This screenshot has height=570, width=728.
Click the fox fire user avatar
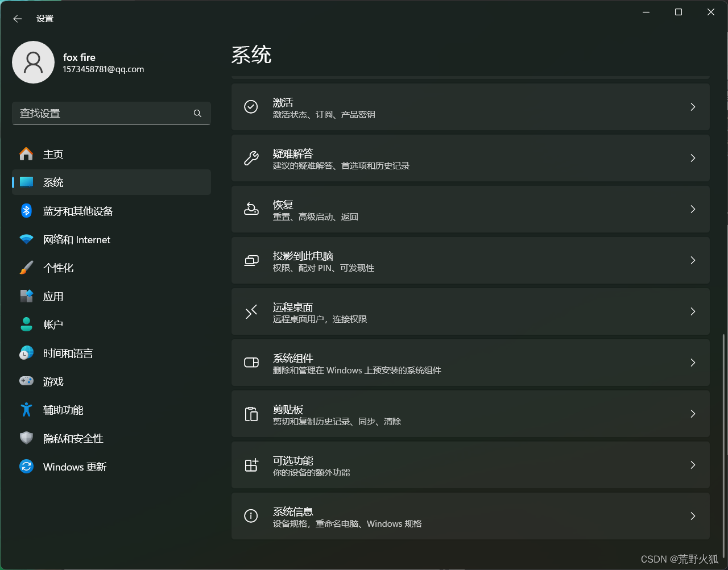click(34, 62)
